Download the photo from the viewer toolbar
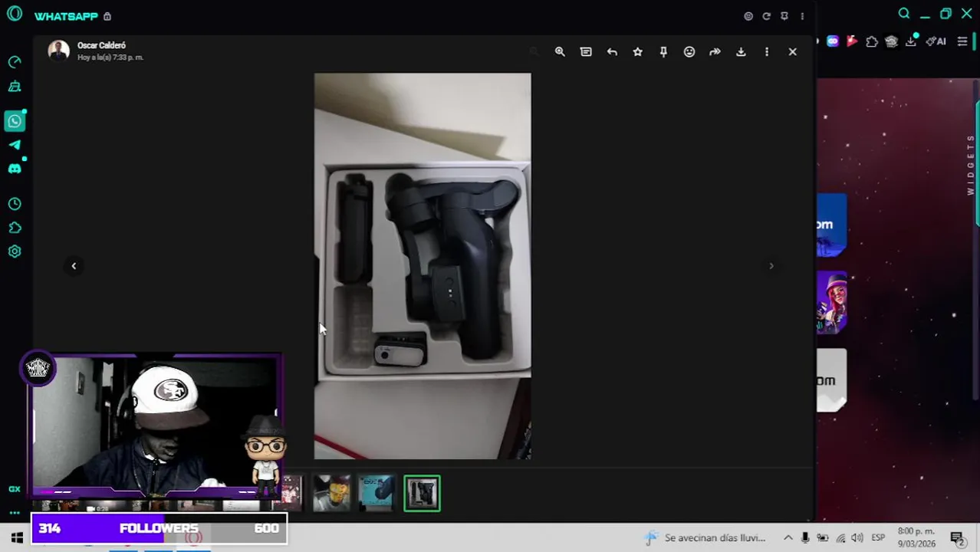Screen dimensions: 980x552 coord(741,51)
